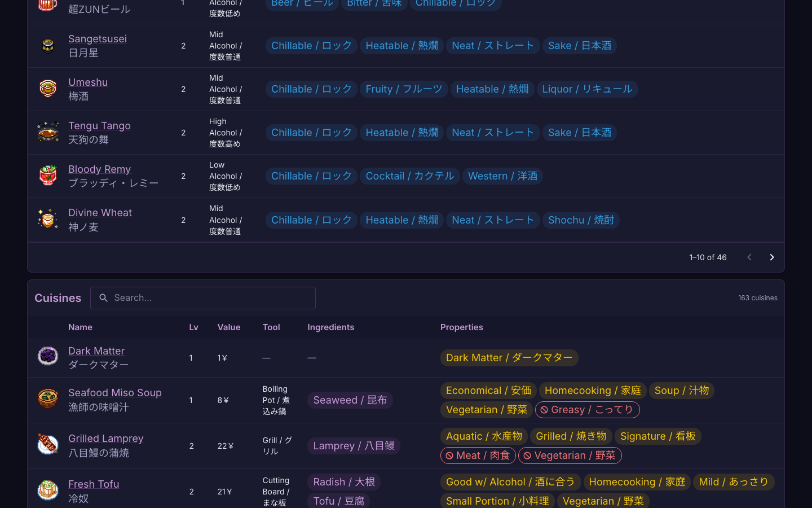This screenshot has width=812, height=508.
Task: Open the Sangetsusei beverage link
Action: coord(98,39)
